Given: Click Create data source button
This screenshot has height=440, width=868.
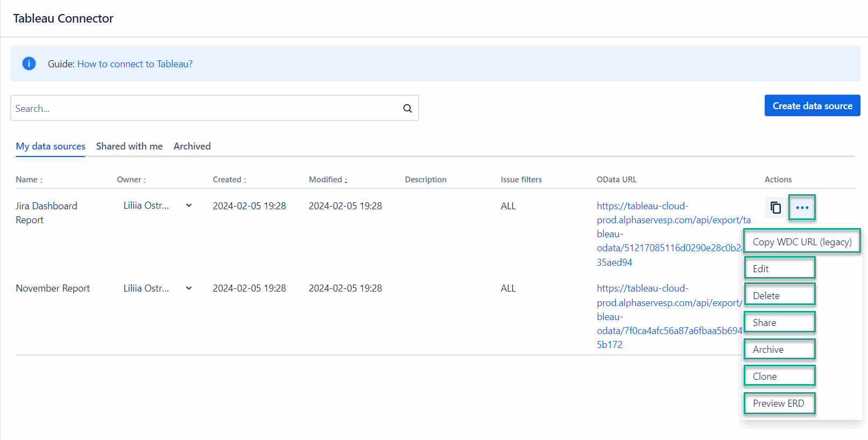Looking at the screenshot, I should [x=812, y=105].
